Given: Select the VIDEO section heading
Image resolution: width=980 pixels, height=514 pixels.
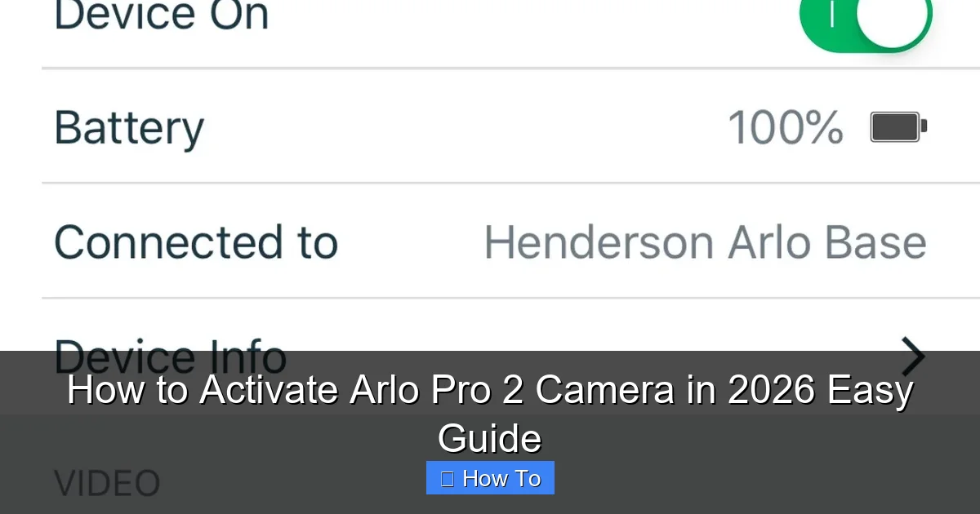Looking at the screenshot, I should 106,482.
